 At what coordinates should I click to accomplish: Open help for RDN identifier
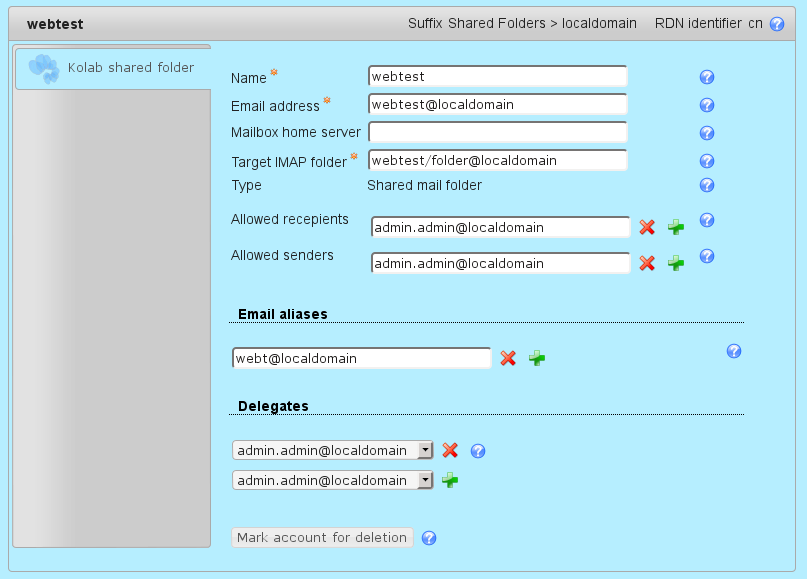(x=777, y=23)
